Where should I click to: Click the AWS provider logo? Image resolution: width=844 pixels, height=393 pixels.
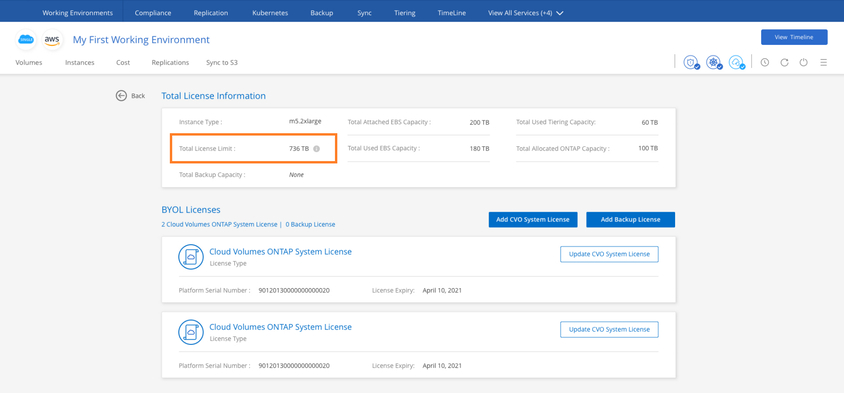53,40
